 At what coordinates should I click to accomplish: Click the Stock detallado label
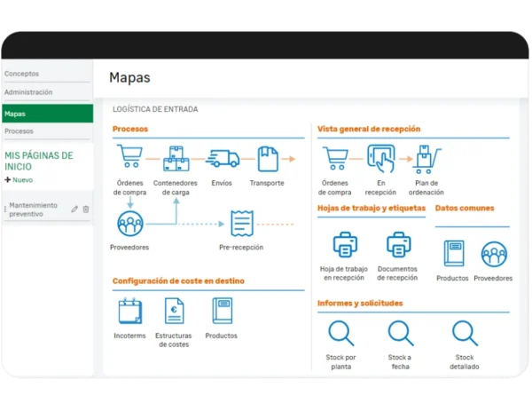(x=465, y=362)
